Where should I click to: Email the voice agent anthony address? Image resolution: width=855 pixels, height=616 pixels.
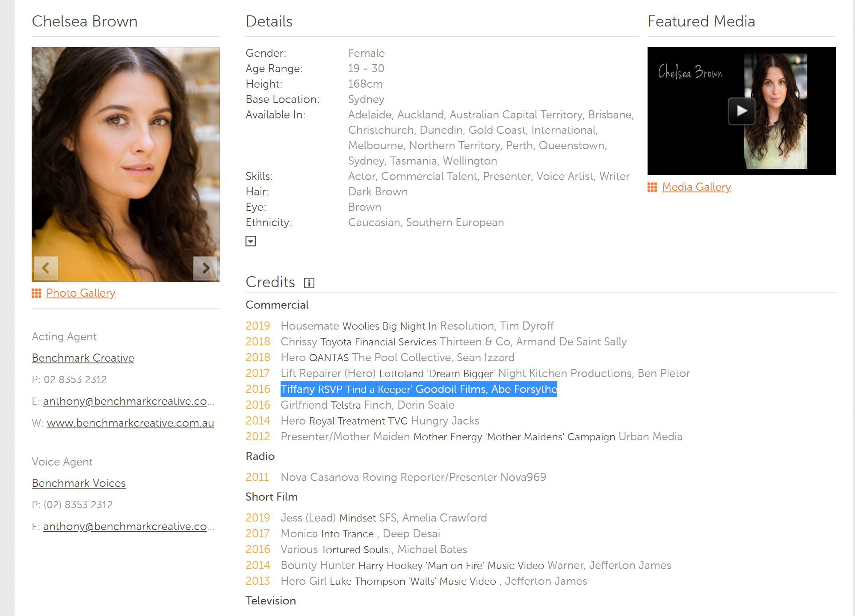[125, 527]
